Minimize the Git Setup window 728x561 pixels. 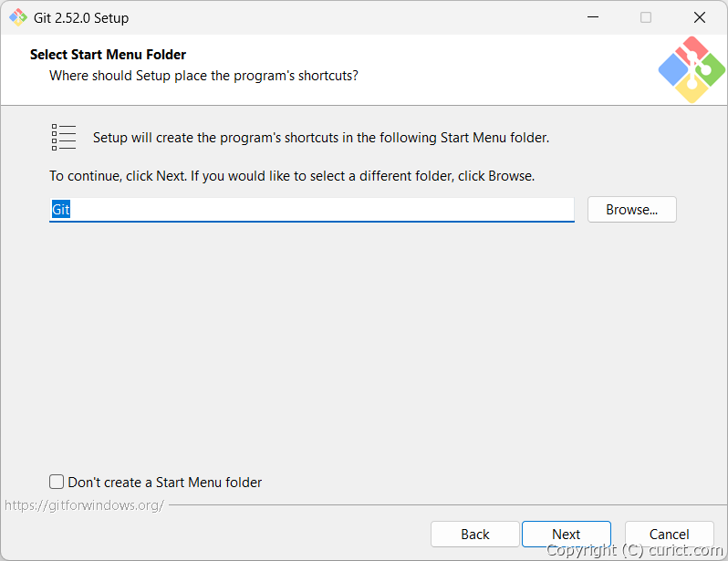592,17
